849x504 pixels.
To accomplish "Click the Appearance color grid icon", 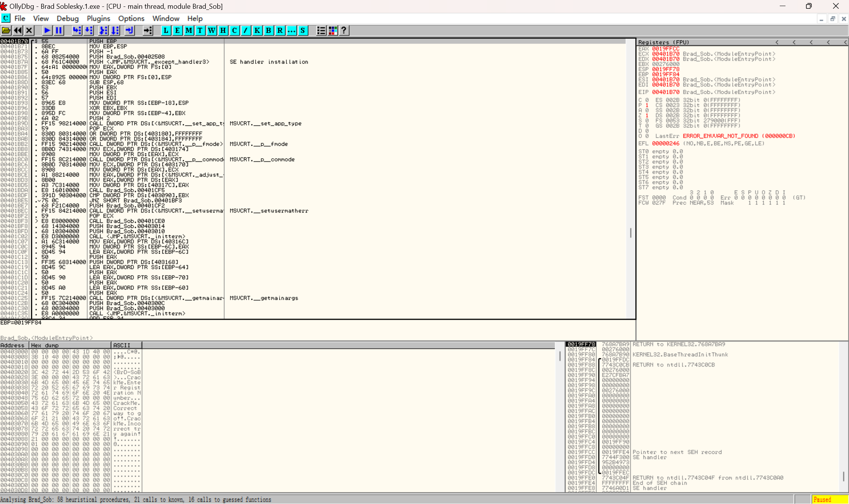I will point(333,30).
